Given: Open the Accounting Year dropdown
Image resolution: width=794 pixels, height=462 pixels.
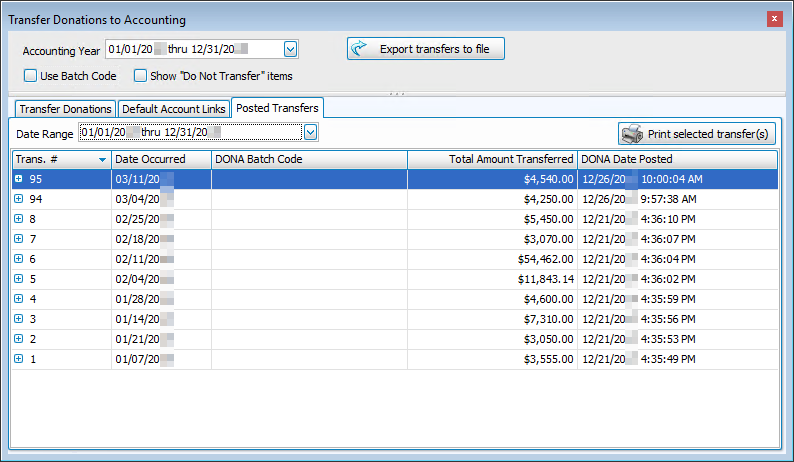Looking at the screenshot, I should click(290, 49).
